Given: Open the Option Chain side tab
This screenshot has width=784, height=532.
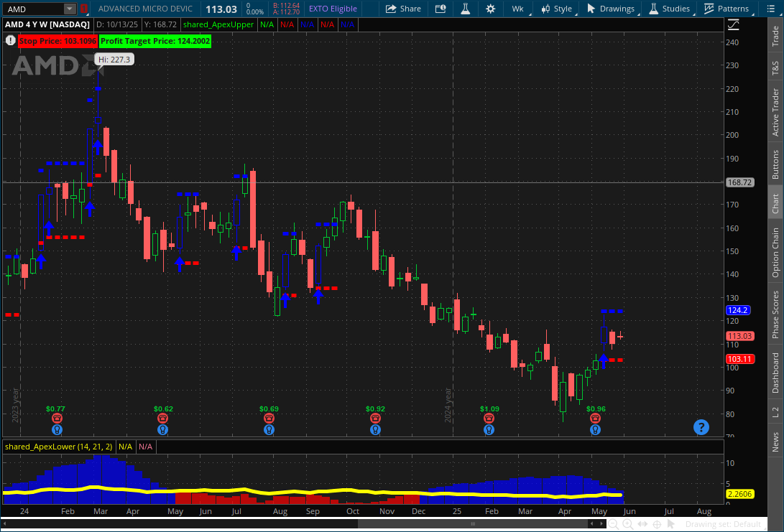Looking at the screenshot, I should coord(775,253).
